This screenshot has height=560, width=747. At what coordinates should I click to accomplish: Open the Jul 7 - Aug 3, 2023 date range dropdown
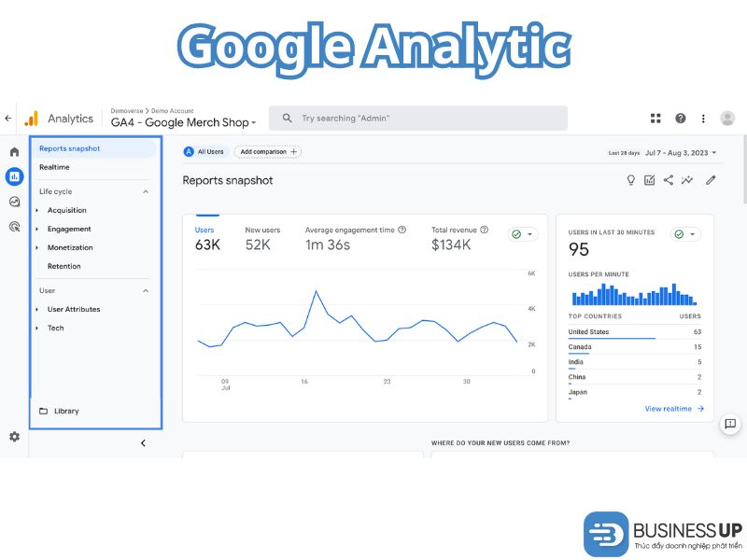point(681,153)
